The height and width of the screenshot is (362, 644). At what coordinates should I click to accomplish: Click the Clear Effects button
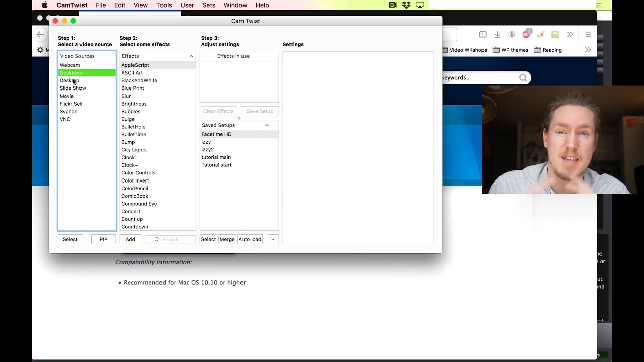(218, 111)
